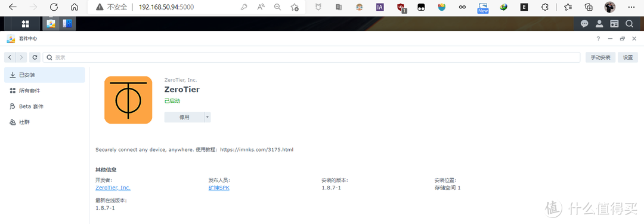Open DSM user options menu
Screen dimensions: 644x224
599,24
